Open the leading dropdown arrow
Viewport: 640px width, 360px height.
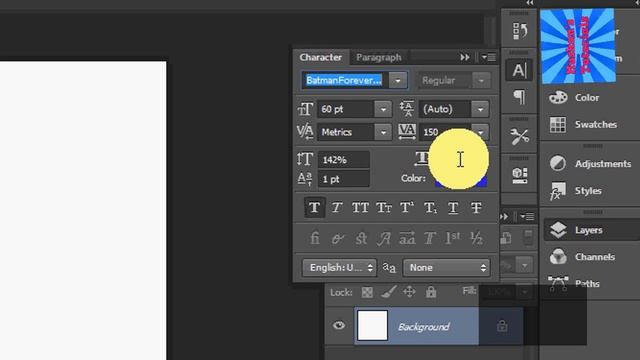pyautogui.click(x=480, y=109)
